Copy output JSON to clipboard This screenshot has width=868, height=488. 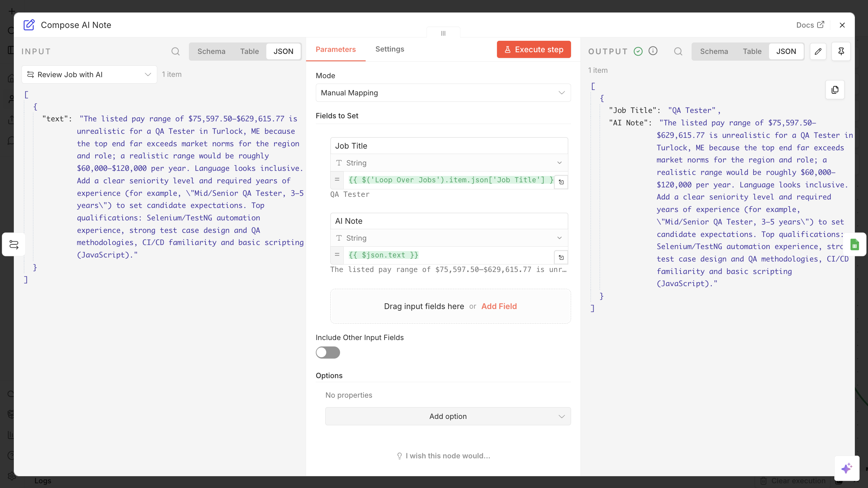click(x=835, y=90)
